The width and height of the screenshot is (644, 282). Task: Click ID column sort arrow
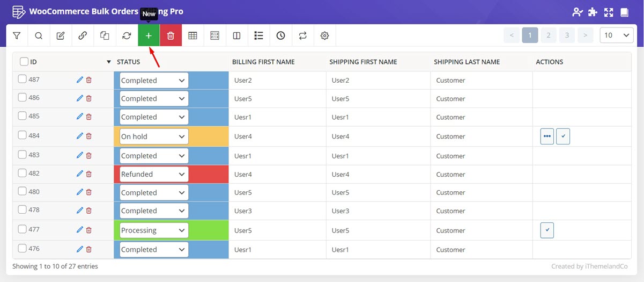coord(109,62)
